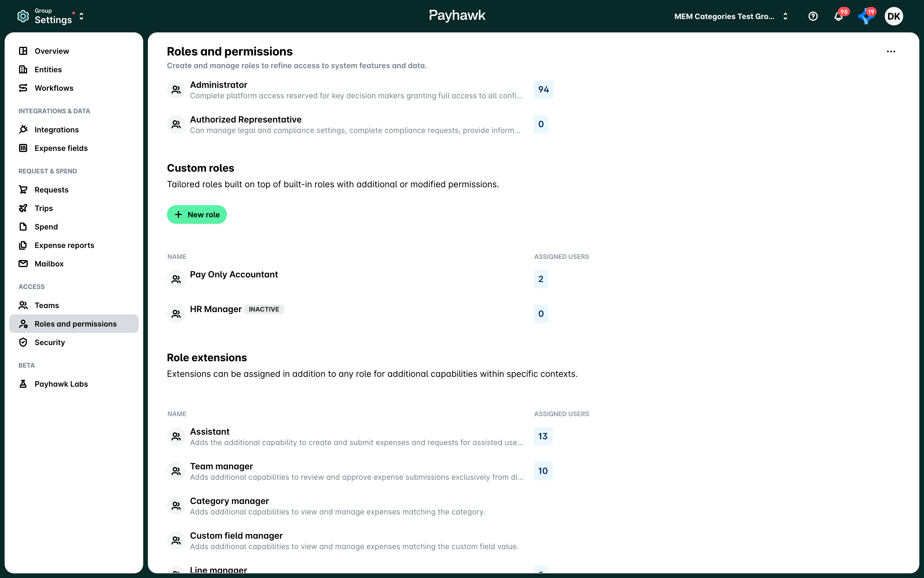Open Pay Only Accountant's 2 assigned users
Screen dimensions: 924x578
(x=541, y=279)
